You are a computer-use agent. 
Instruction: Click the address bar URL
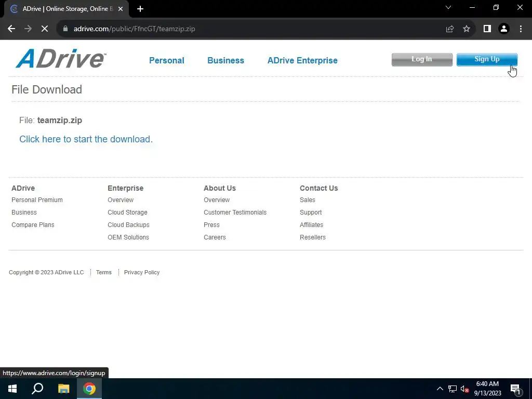coord(135,29)
